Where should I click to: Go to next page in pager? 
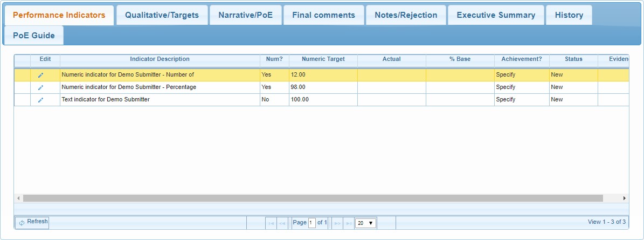[x=337, y=223]
